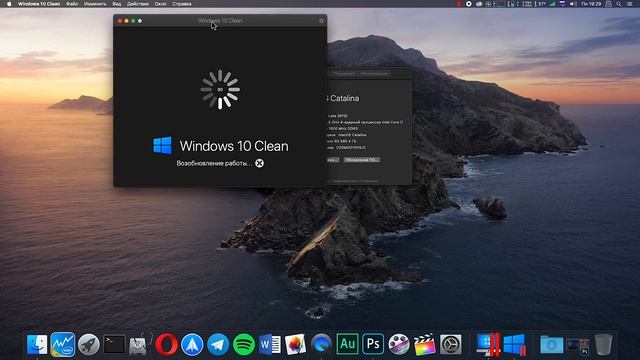Open the Изменить menu

(x=95, y=4)
